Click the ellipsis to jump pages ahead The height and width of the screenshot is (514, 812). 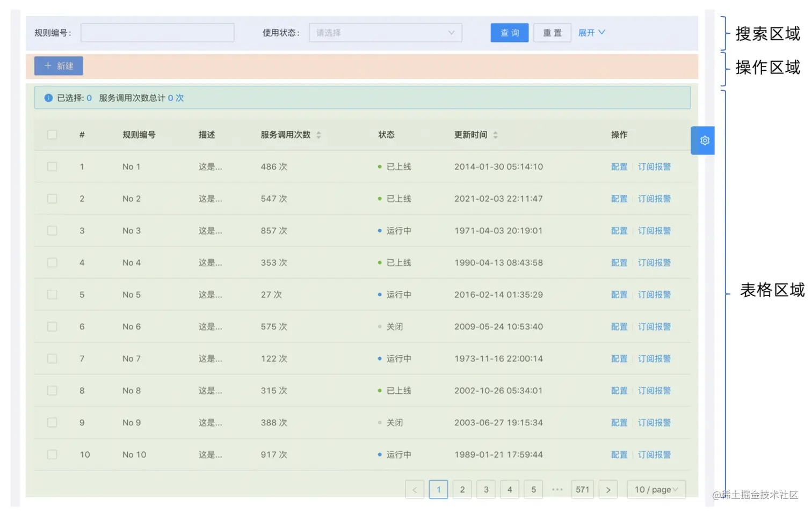tap(557, 489)
